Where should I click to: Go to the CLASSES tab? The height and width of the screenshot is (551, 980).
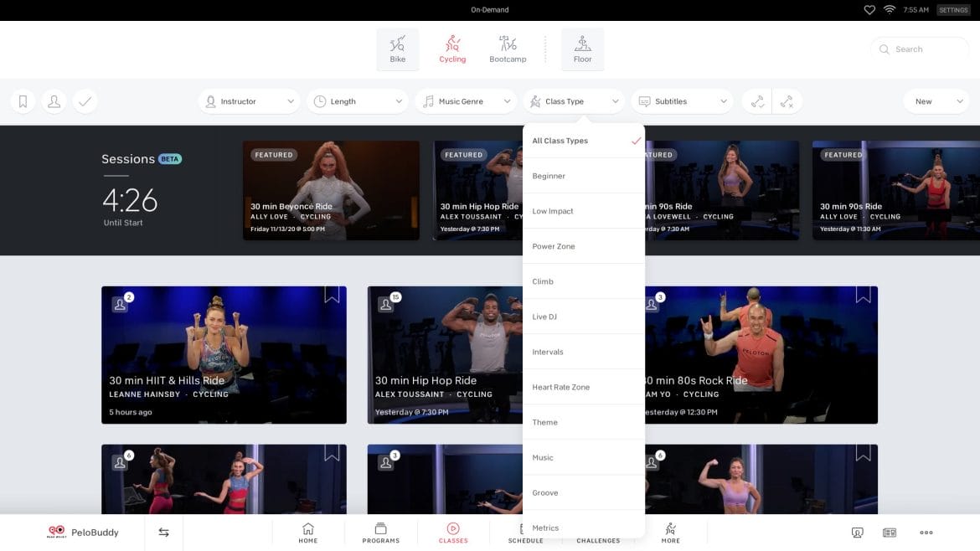tap(453, 533)
